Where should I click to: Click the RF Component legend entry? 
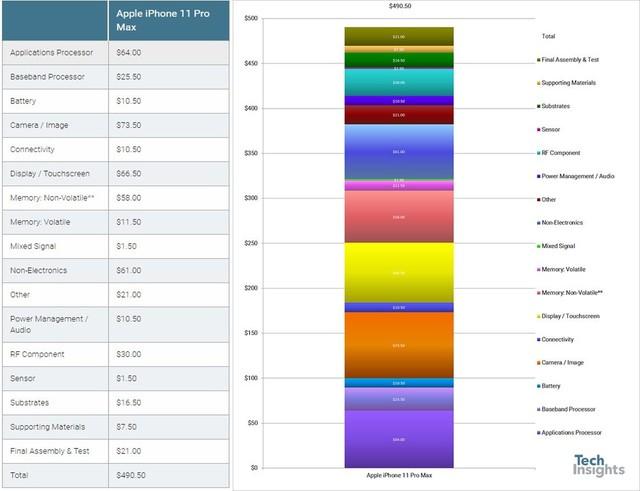558,153
